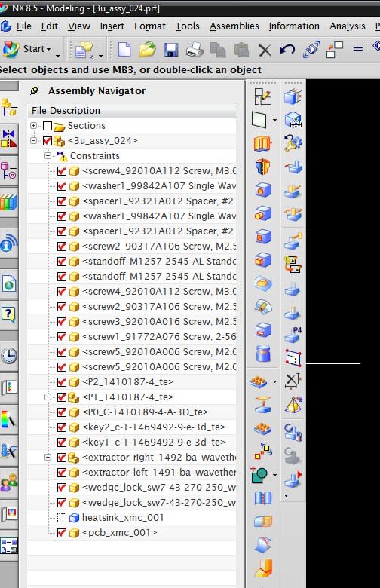Open the Assembly Navigator sidebar tab
Viewport: 380px width, 588px height.
(8, 107)
